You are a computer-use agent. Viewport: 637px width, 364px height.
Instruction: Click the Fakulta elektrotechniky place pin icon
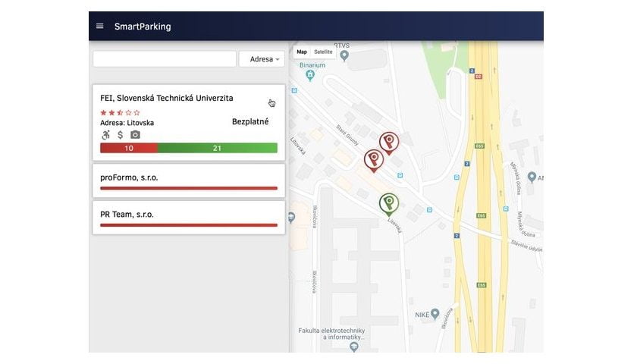(354, 347)
